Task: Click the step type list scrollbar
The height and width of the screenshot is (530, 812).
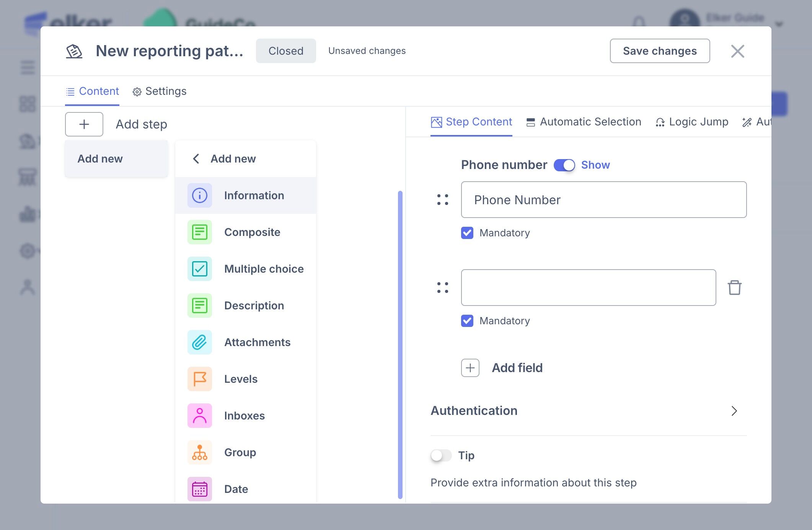Action: pos(400,344)
